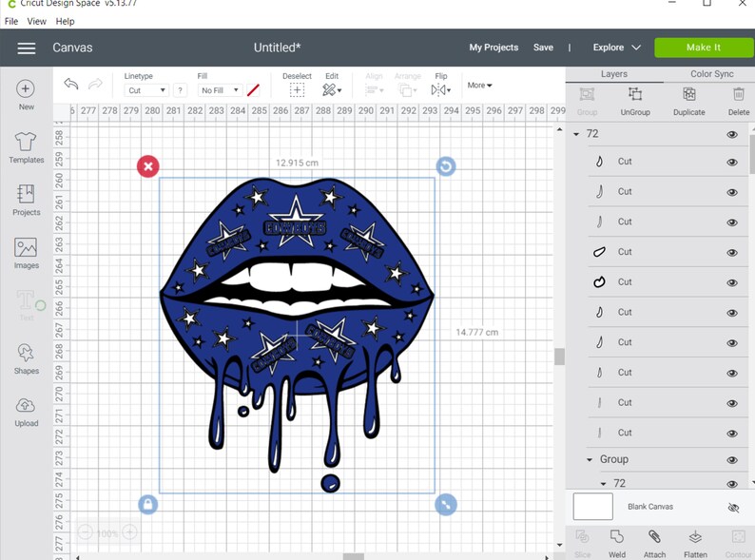Expand the Explore dropdown
Image resolution: width=755 pixels, height=560 pixels.
[x=616, y=48]
